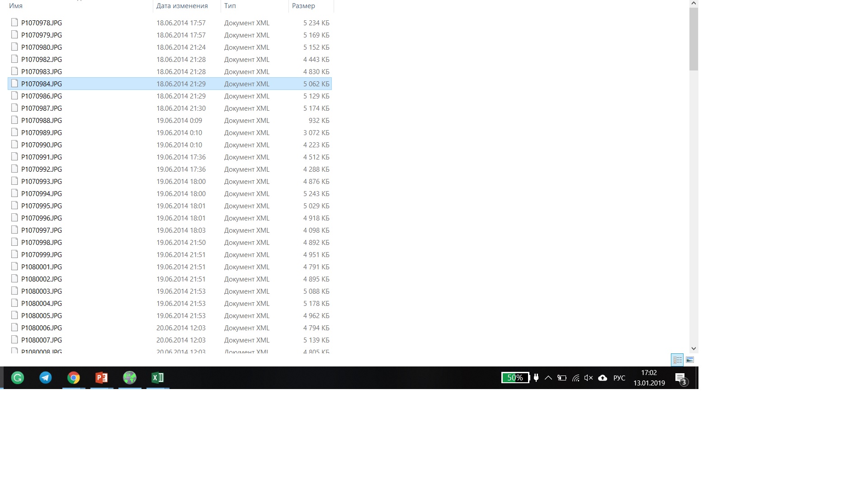Expand the hidden tray icons chevron
Screen dimensions: 868x488
(x=548, y=378)
